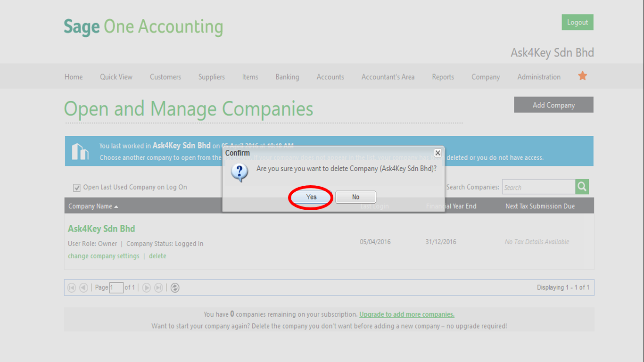The image size is (644, 362).
Task: Toggle Open Last Used Company on Log On
Action: coord(77,188)
